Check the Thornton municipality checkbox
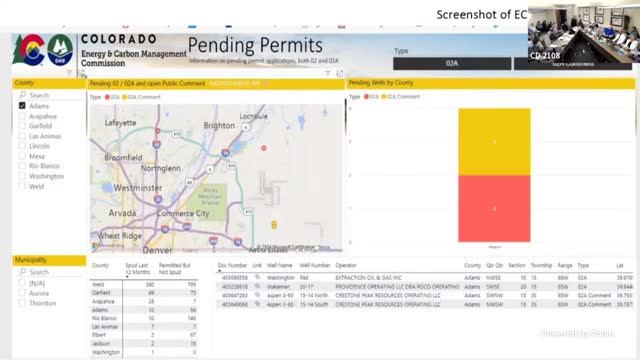The width and height of the screenshot is (640, 360). click(x=22, y=303)
